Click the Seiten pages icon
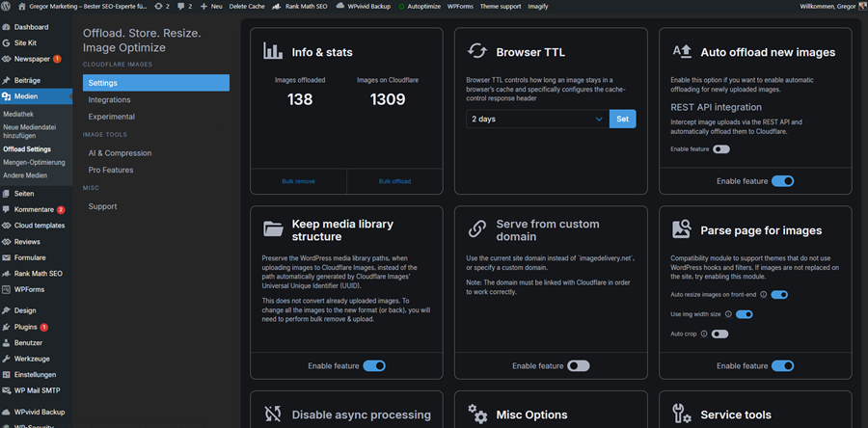The width and height of the screenshot is (868, 428). (x=6, y=194)
